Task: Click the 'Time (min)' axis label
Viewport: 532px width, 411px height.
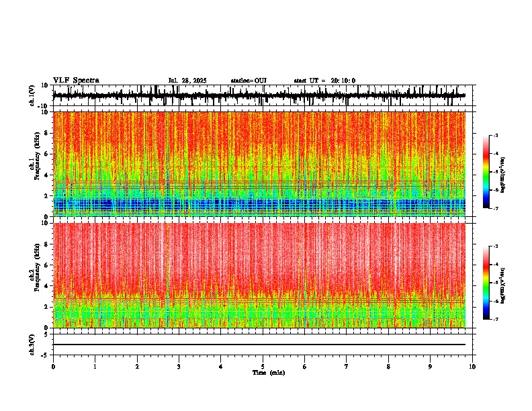Action: [x=269, y=373]
